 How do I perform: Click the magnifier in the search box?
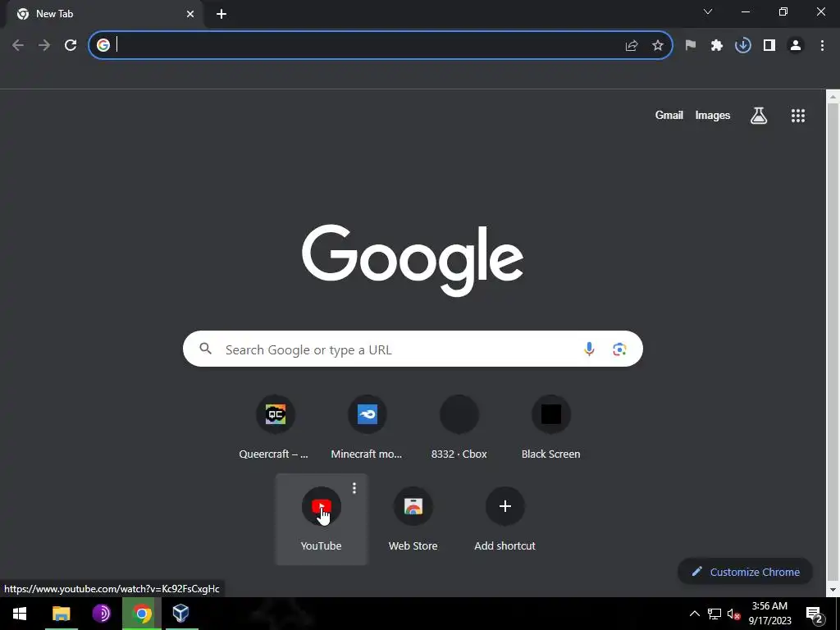coord(205,349)
